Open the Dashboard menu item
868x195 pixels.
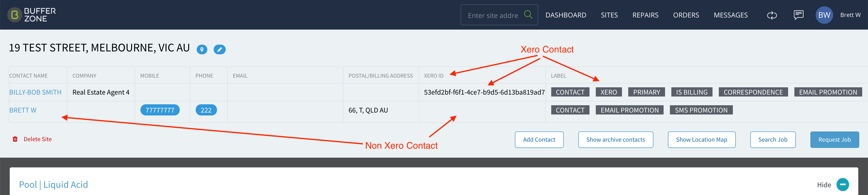pyautogui.click(x=566, y=15)
